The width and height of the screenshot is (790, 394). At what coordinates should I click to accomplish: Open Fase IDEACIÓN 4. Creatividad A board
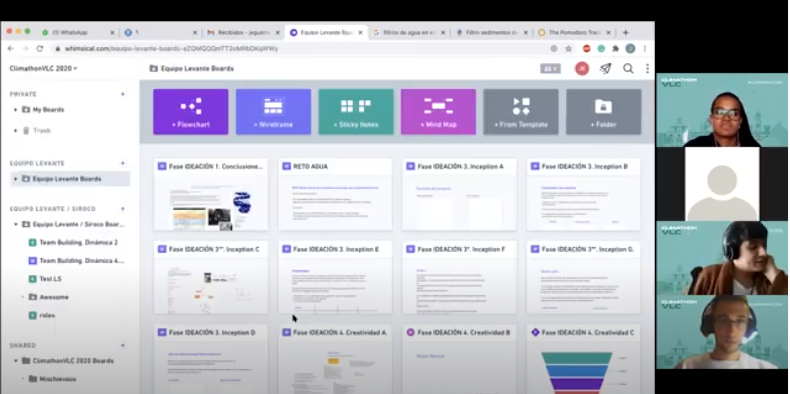pyautogui.click(x=335, y=359)
